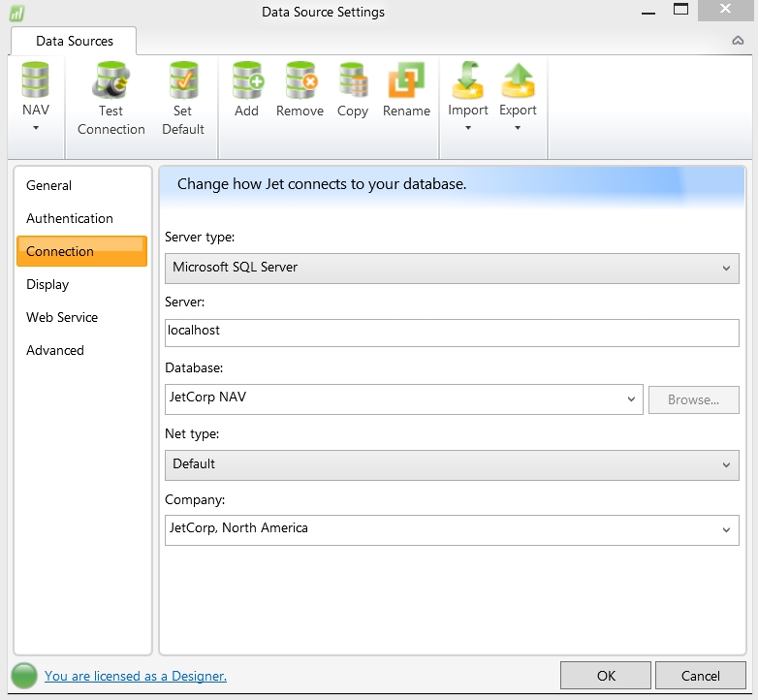
Task: Select the Connection settings page
Action: coord(81,251)
